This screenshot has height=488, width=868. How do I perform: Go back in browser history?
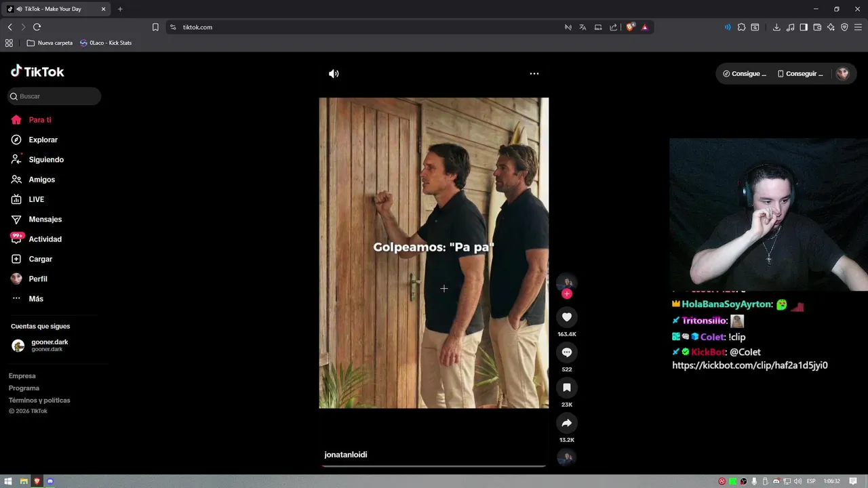point(9,27)
